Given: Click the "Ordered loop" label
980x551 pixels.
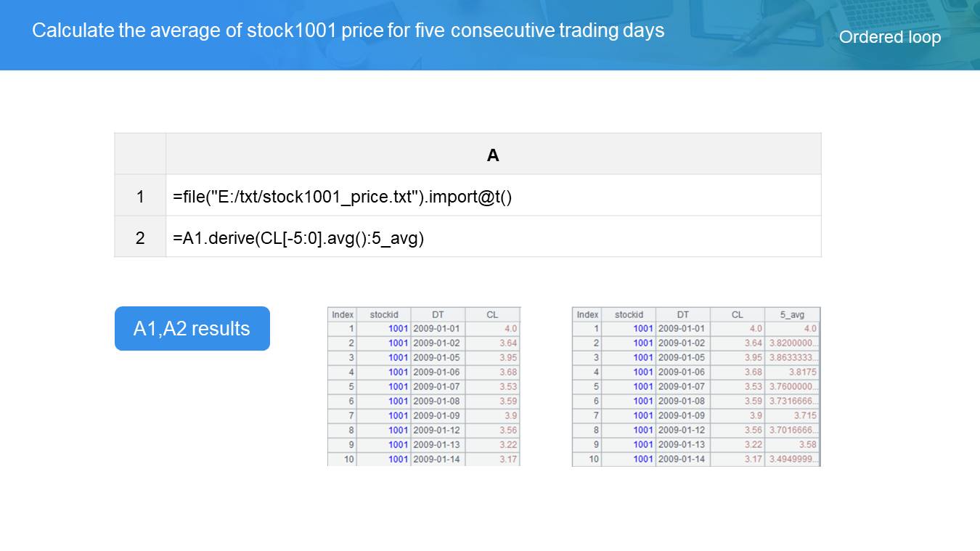Looking at the screenshot, I should click(889, 37).
